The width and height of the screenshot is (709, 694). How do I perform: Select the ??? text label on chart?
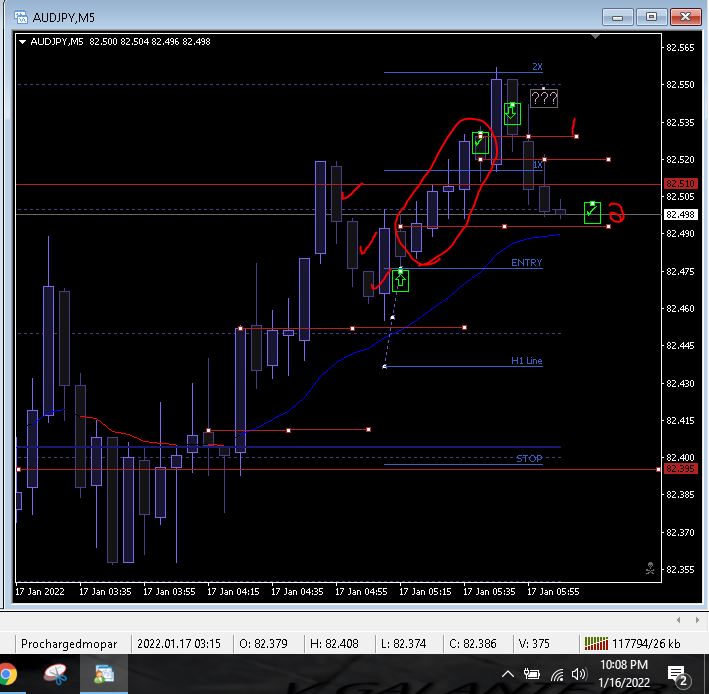coord(544,98)
